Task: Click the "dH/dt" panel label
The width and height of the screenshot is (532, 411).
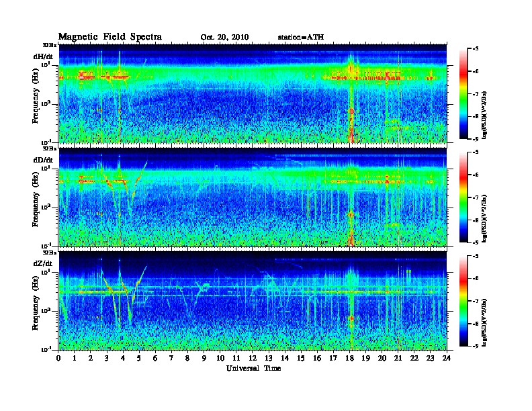Action: pyautogui.click(x=43, y=56)
